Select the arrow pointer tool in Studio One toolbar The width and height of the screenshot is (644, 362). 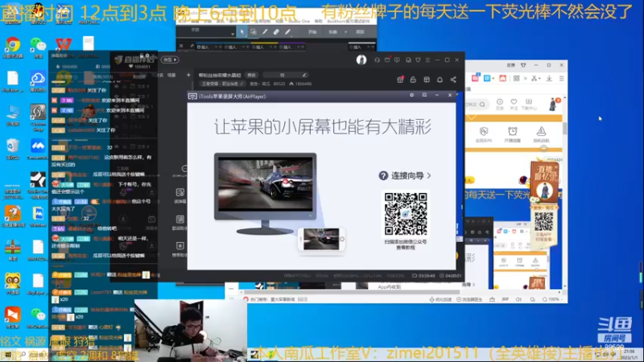point(242,32)
